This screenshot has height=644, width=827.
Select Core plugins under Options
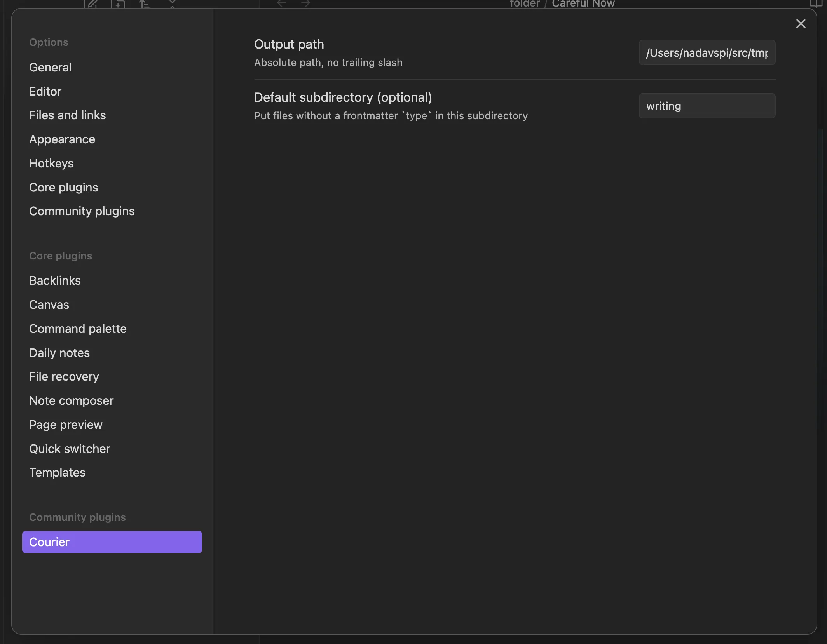pyautogui.click(x=112, y=187)
